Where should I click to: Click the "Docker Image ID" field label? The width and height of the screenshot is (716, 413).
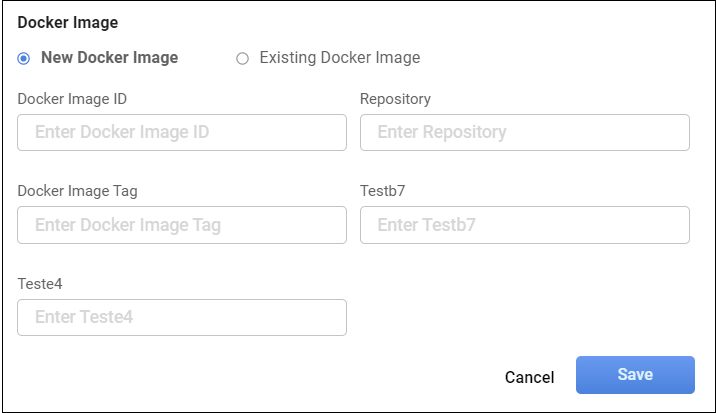(72, 99)
